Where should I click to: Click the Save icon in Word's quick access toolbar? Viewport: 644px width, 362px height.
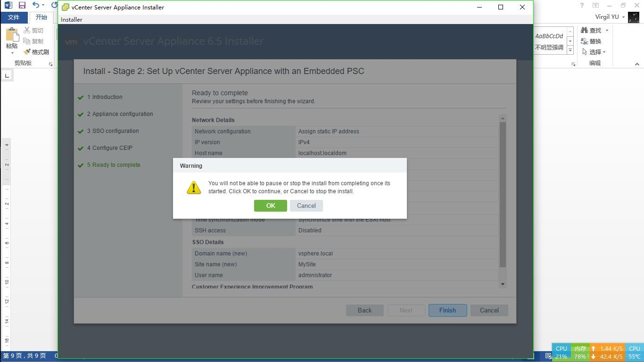pyautogui.click(x=22, y=6)
